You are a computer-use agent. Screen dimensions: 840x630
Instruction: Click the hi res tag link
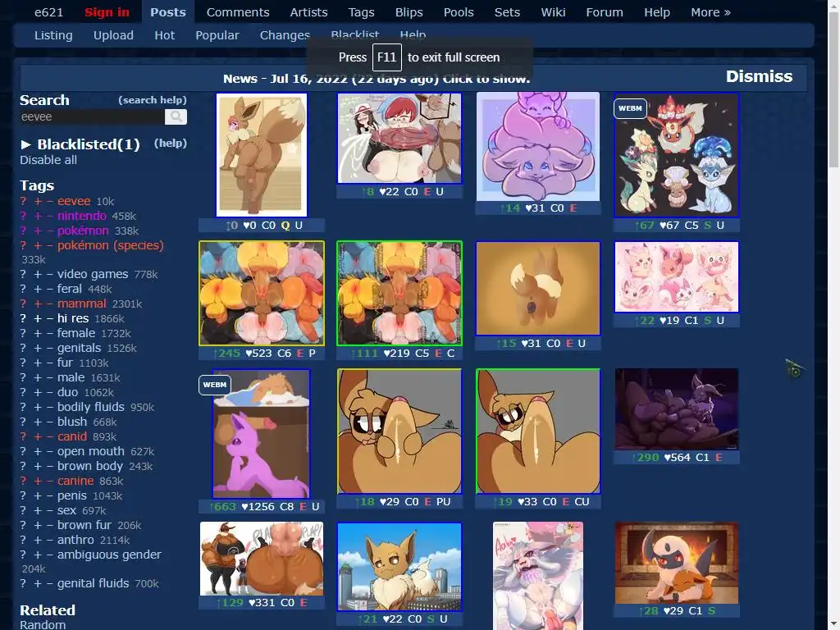(73, 319)
